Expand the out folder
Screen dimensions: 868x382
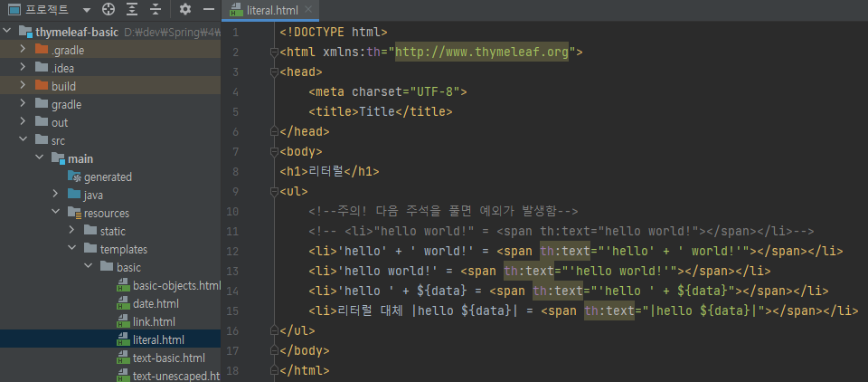23,122
